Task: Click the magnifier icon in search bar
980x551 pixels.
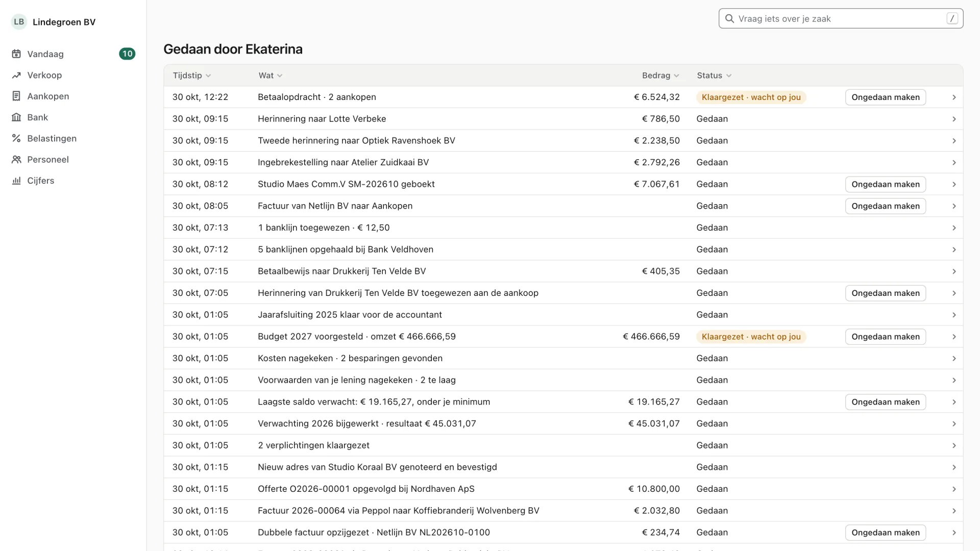Action: pos(730,19)
